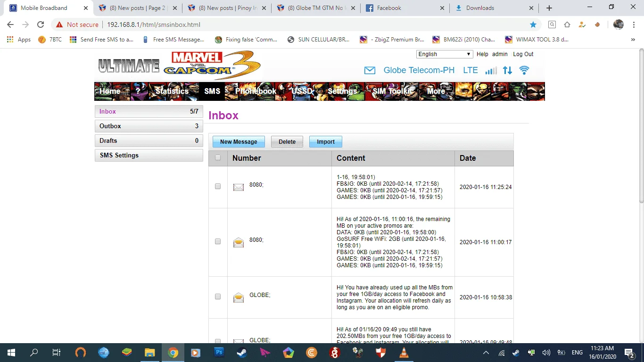Click the Ultimate Marvel vs Capcom 3 logo
Image resolution: width=644 pixels, height=362 pixels.
pos(179,65)
